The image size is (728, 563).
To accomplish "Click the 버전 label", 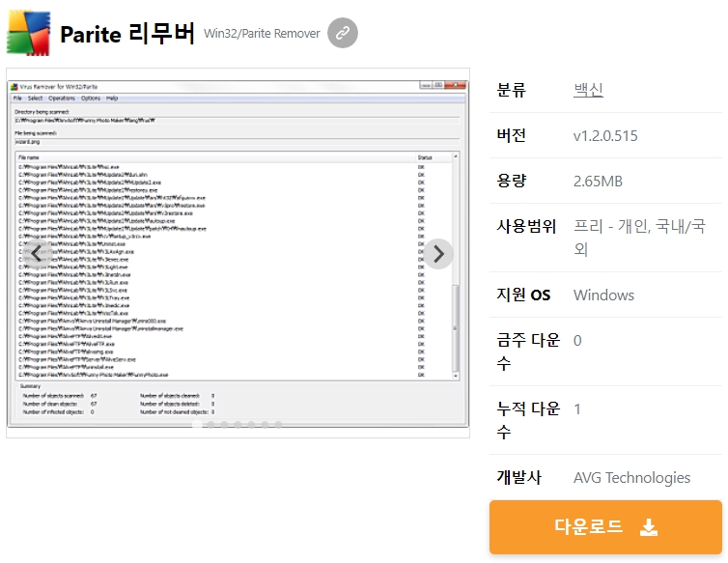I will tap(511, 135).
